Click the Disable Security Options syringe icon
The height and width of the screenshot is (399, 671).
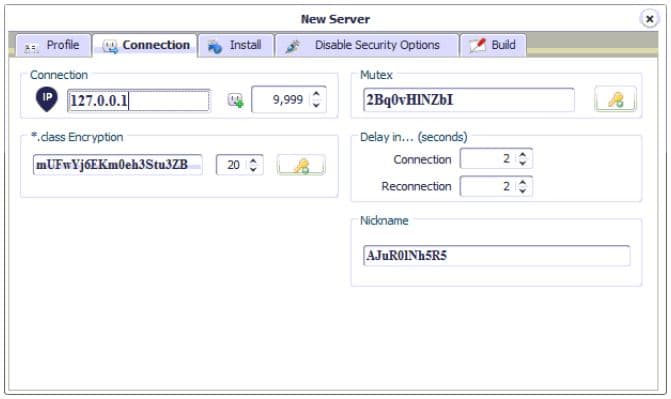(293, 46)
